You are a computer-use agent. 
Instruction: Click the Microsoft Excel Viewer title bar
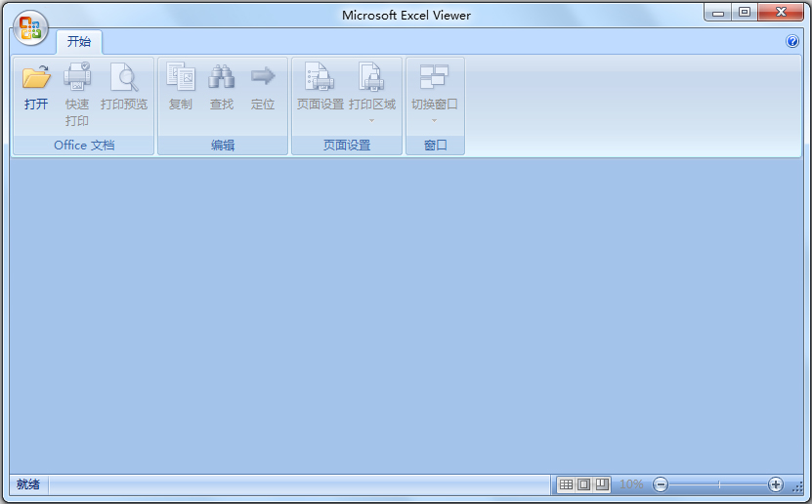coord(406,15)
